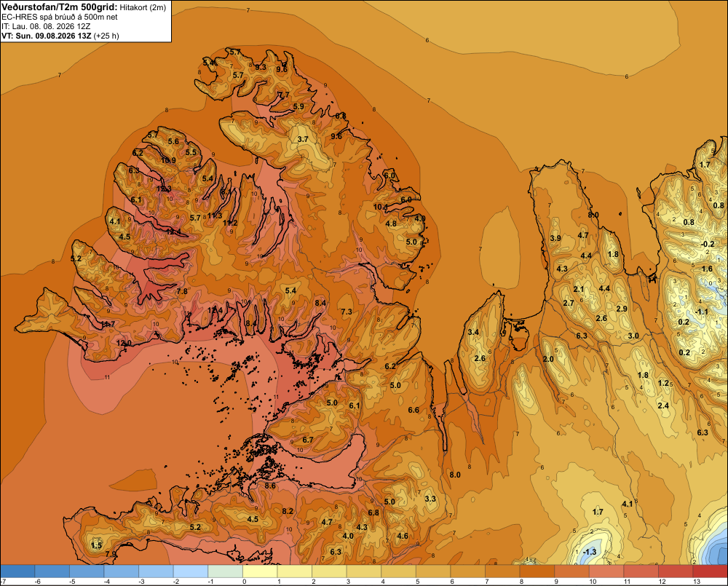The width and height of the screenshot is (728, 586).
Task: Select the 'EC-HRES spá brúuð á 500m net' line
Action: (x=60, y=17)
